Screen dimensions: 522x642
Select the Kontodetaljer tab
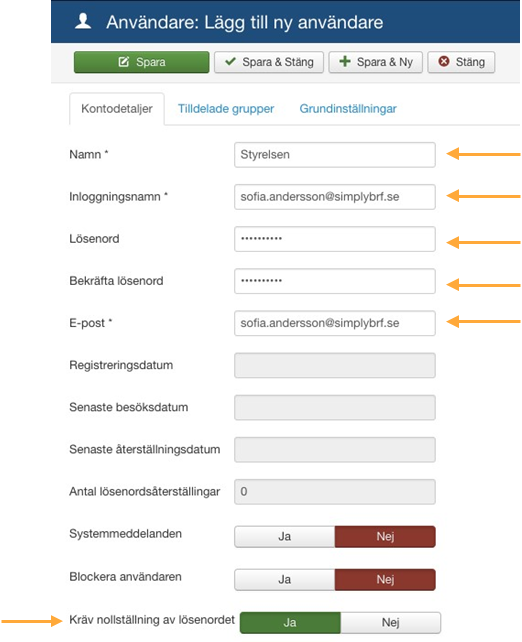point(117,109)
